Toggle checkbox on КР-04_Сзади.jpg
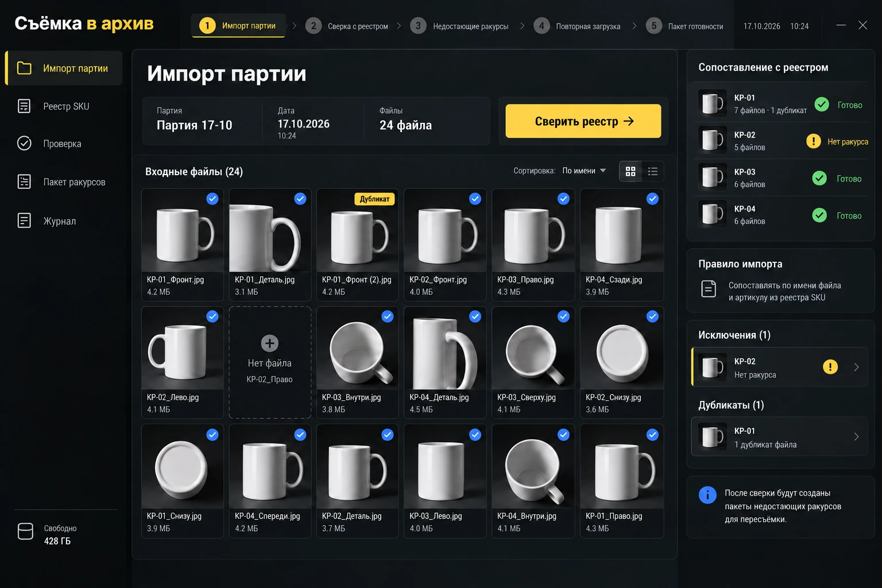 pyautogui.click(x=653, y=199)
